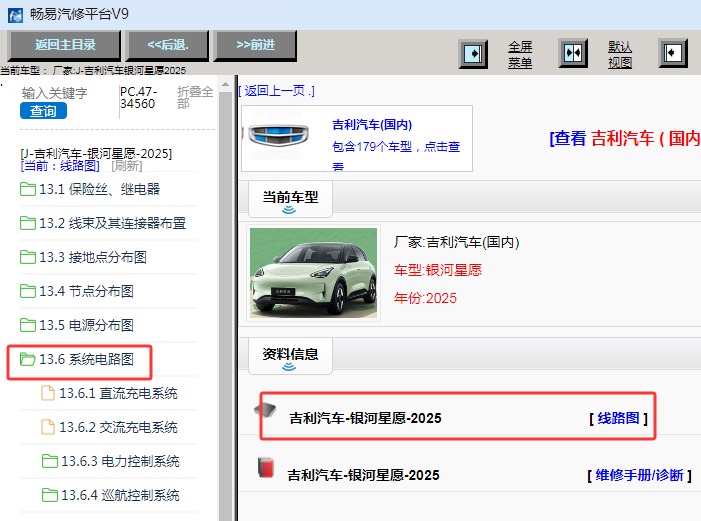Go forward with the >>前进 button

255,45
